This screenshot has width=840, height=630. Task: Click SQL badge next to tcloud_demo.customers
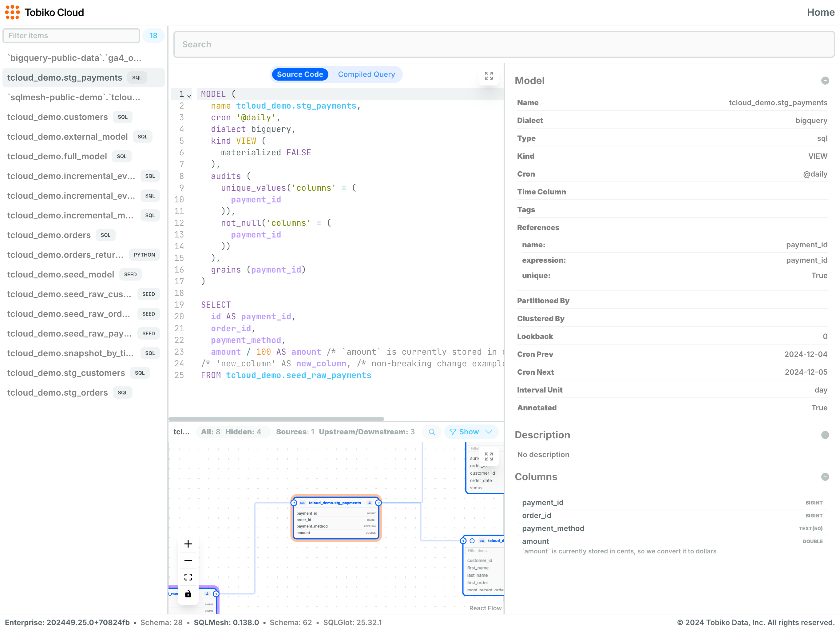(x=123, y=117)
